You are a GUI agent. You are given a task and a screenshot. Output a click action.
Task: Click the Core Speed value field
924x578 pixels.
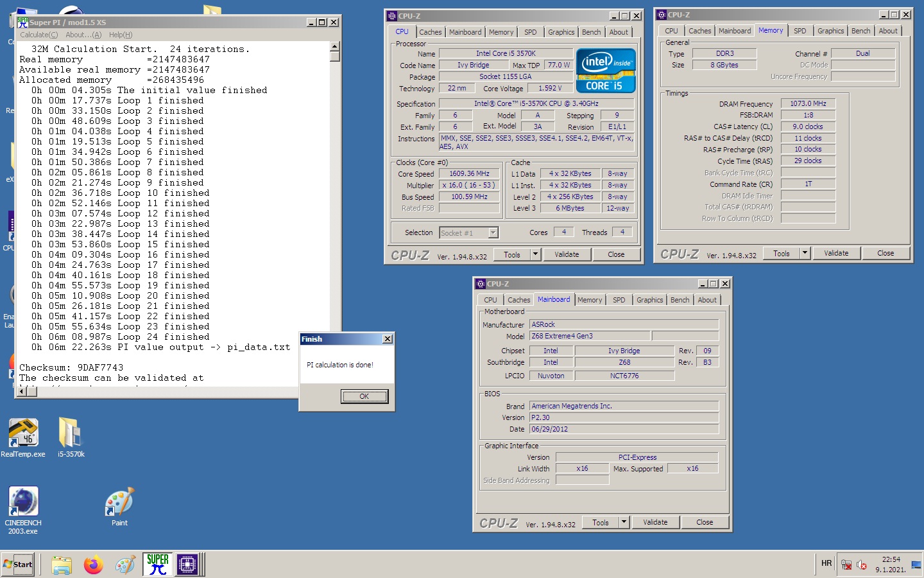[469, 173]
